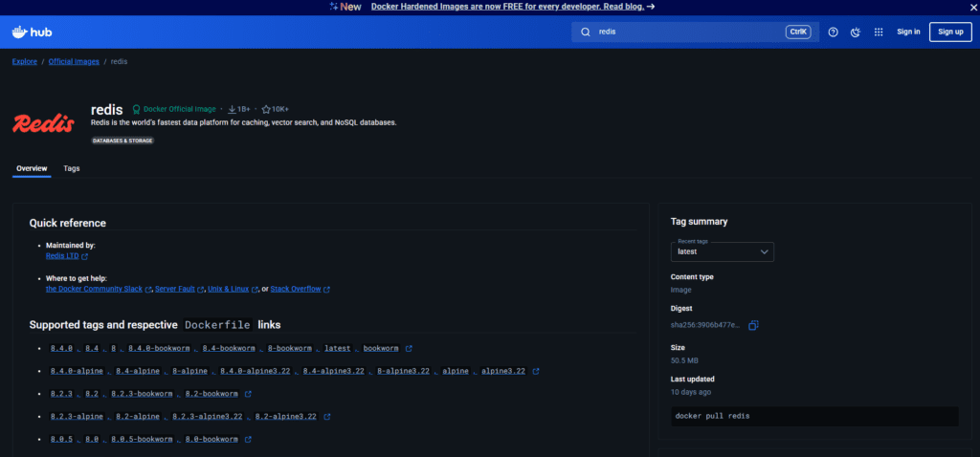This screenshot has height=457, width=980.
Task: Click the Explore breadcrumb link
Action: click(25, 61)
